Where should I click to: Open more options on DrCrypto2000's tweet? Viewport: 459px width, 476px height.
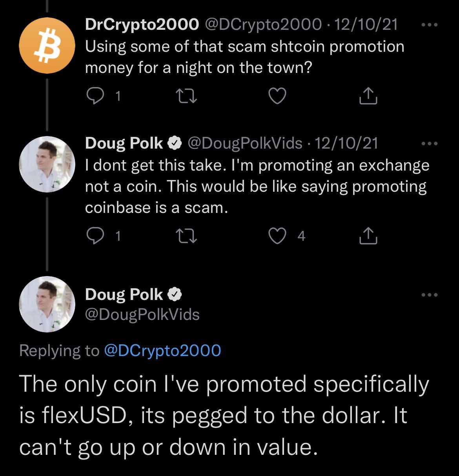[x=430, y=25]
